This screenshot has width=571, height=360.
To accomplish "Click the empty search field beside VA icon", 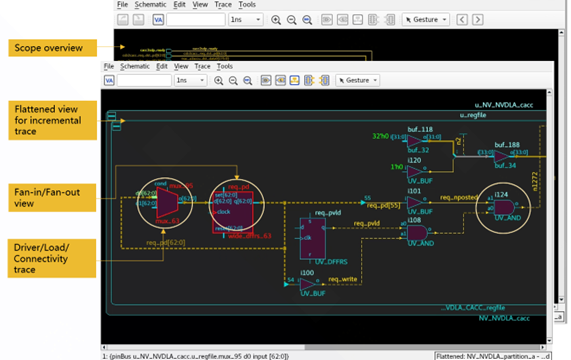I will tap(144, 80).
